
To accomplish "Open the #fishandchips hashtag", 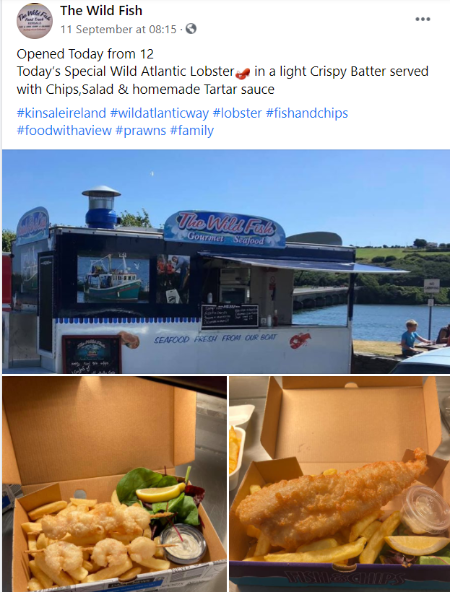I will (x=307, y=113).
